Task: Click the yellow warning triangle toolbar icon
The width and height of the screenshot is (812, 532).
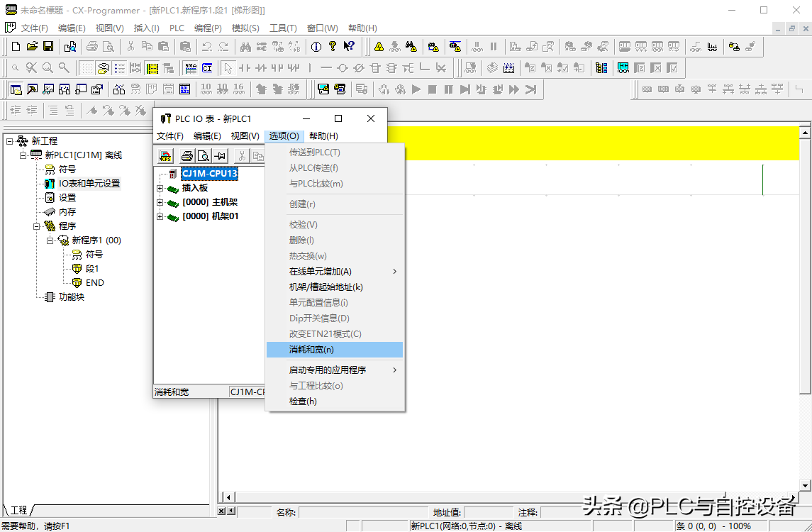Action: (379, 47)
